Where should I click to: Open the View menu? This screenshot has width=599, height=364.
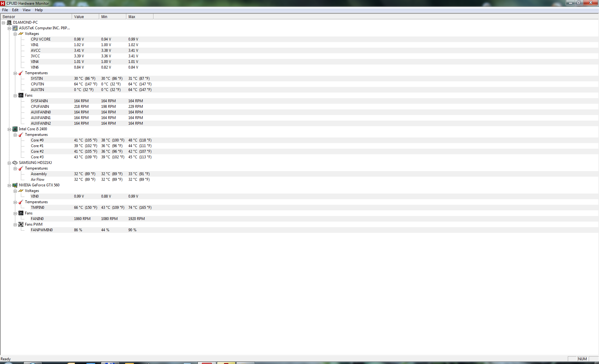[27, 10]
